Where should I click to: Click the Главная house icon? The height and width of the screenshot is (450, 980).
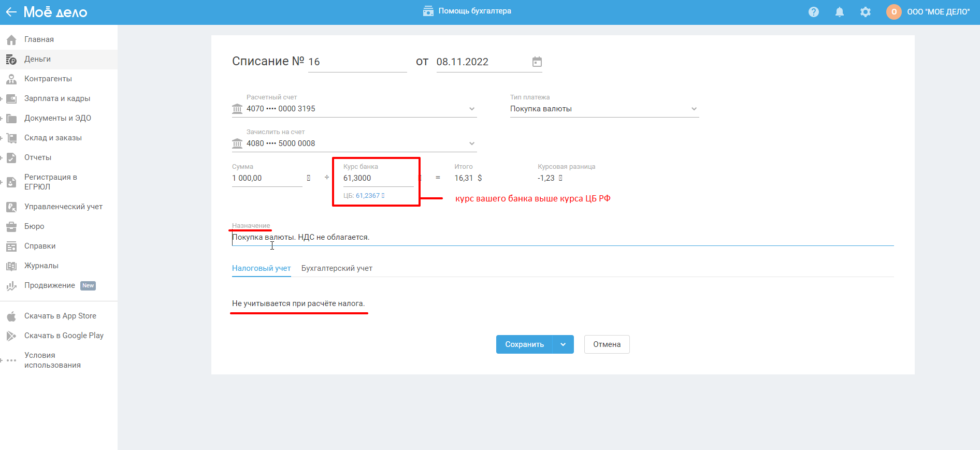point(11,40)
